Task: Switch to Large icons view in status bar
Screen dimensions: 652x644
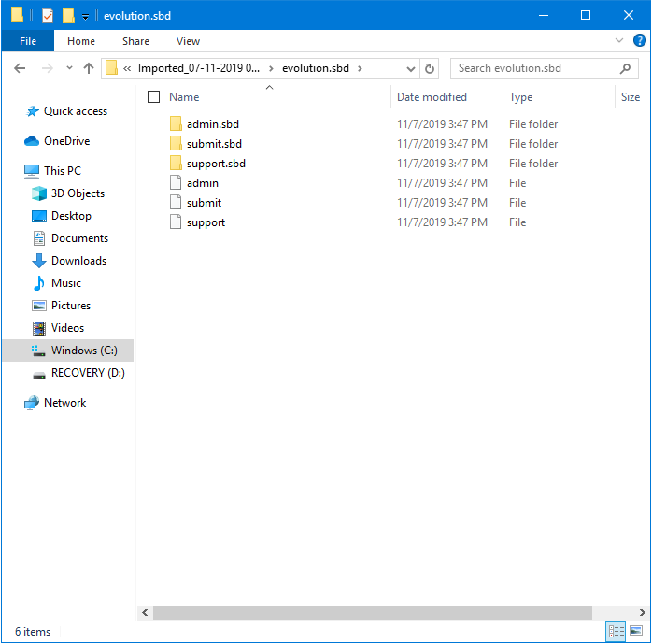Action: tap(636, 632)
